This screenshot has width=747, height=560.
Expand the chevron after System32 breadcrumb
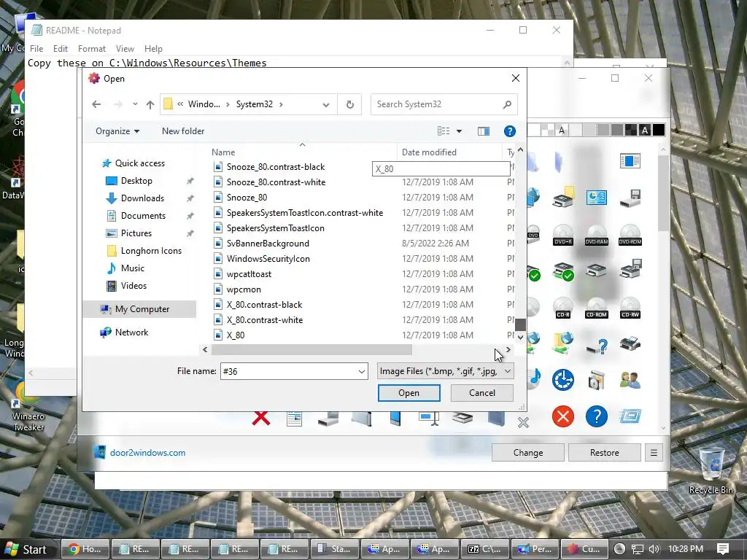(281, 104)
